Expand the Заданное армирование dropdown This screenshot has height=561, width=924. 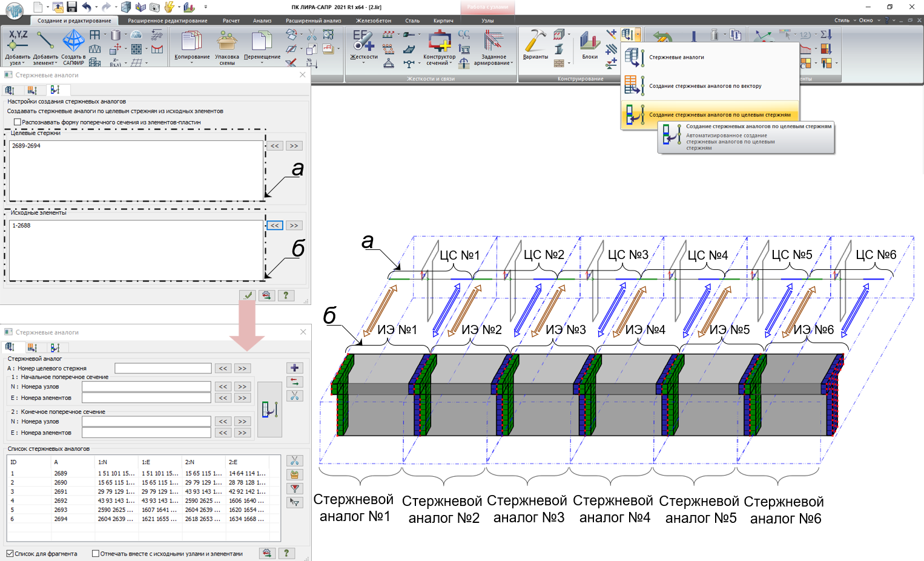tap(512, 63)
